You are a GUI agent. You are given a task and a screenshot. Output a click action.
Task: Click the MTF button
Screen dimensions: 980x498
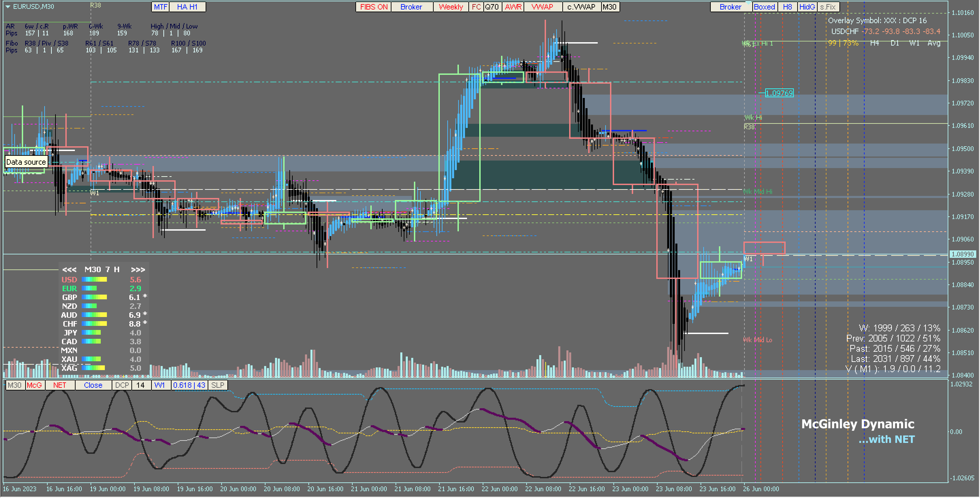click(160, 7)
